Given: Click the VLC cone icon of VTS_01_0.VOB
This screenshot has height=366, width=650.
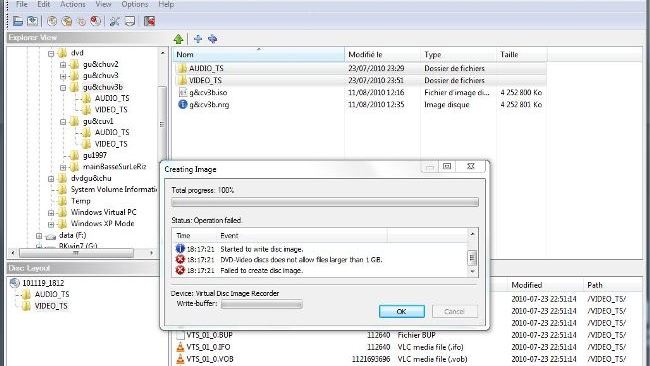Looking at the screenshot, I should click(x=180, y=359).
